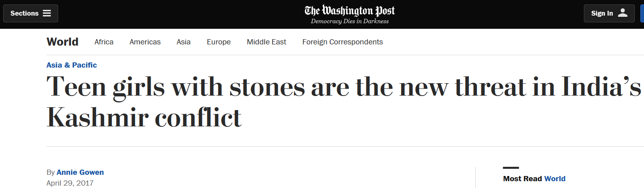Select the Sign In button text
This screenshot has height=188, width=644.
602,13
